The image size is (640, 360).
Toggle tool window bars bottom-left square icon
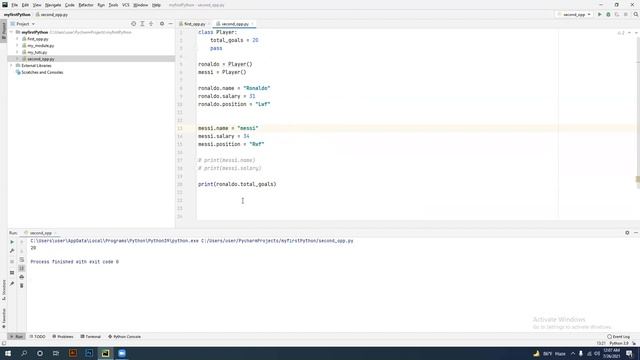point(4,343)
